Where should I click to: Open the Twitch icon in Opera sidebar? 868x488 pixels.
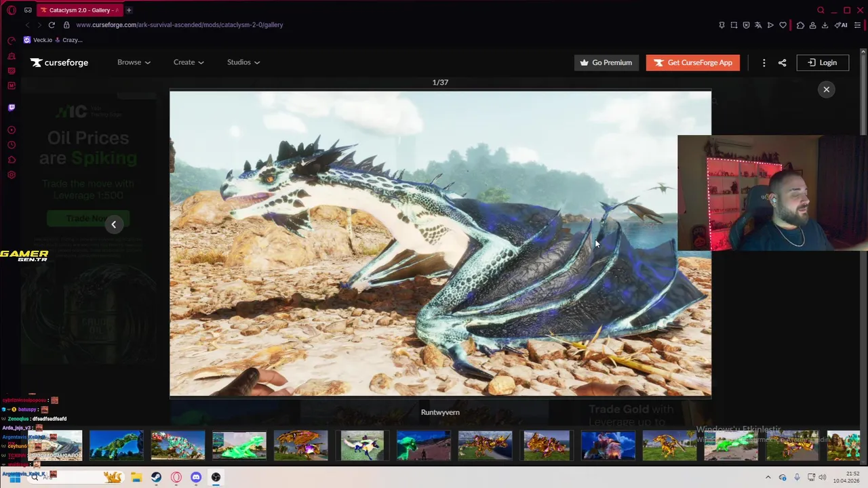[x=12, y=107]
